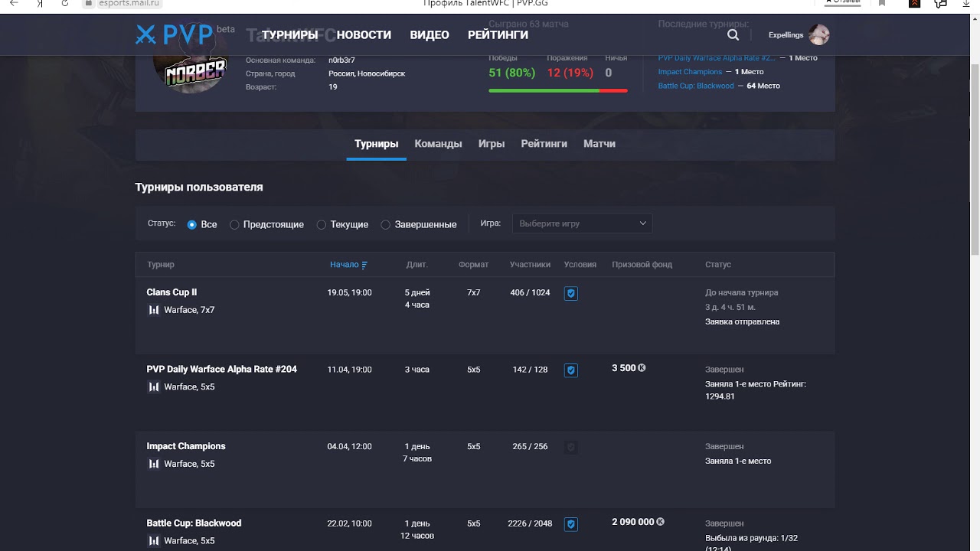
Task: Switch to the Турниры profile tab
Action: (x=377, y=144)
